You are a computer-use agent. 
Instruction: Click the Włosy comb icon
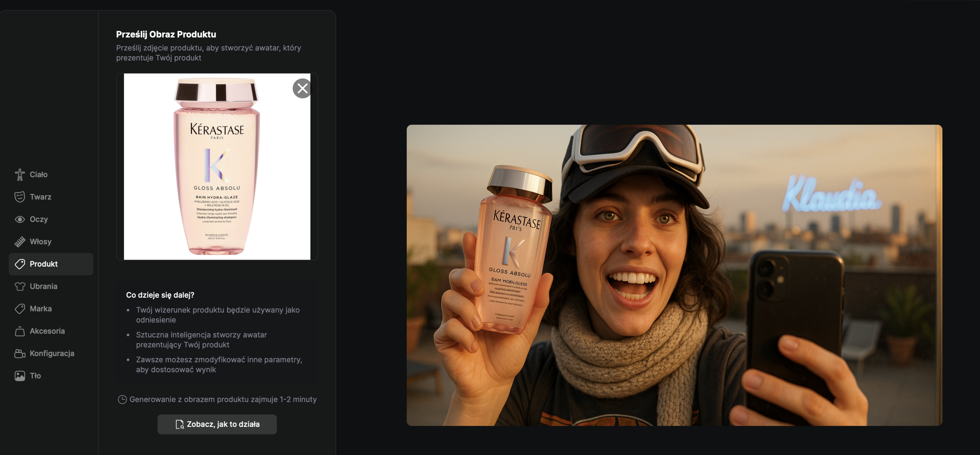(x=20, y=242)
